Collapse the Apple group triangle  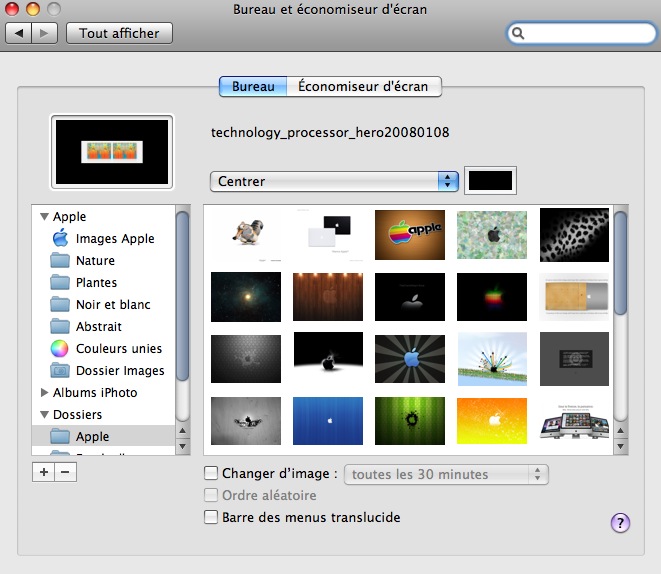(x=44, y=217)
